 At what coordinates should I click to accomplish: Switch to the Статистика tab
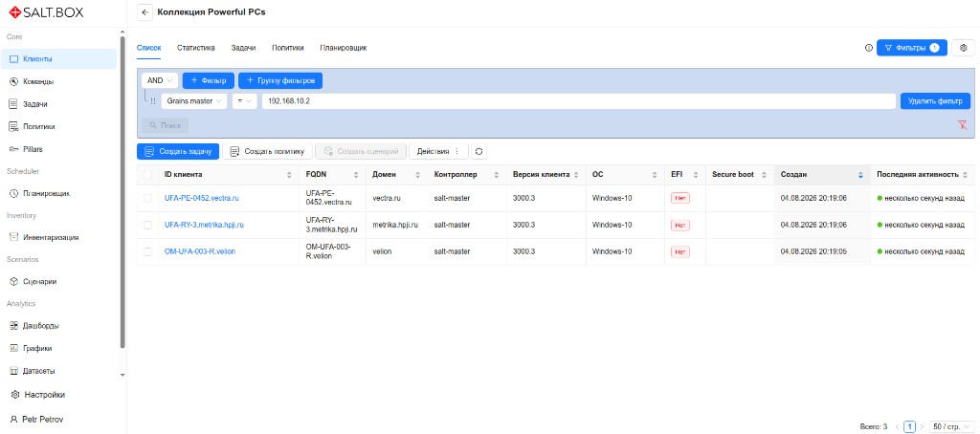195,48
